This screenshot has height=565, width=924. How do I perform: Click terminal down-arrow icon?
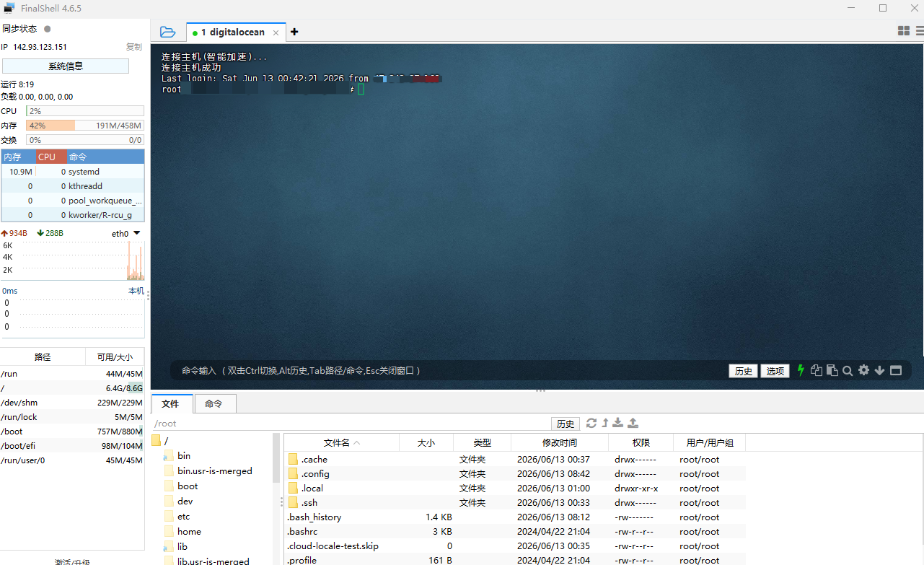click(x=879, y=370)
